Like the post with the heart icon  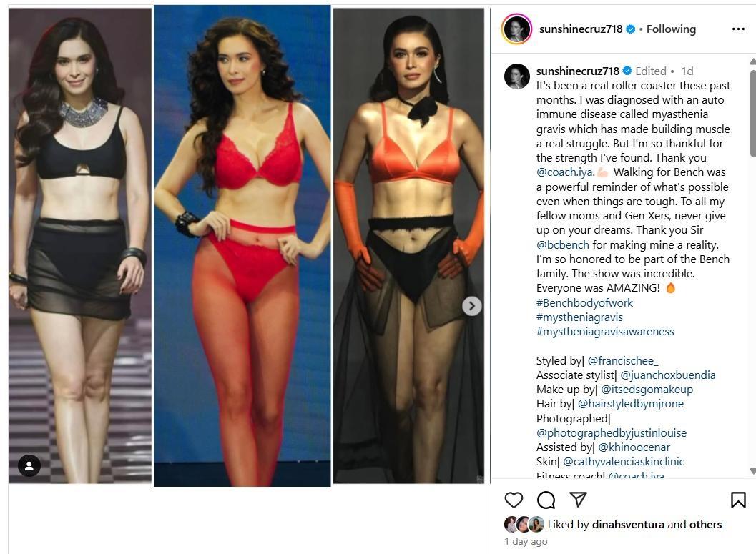tap(514, 500)
